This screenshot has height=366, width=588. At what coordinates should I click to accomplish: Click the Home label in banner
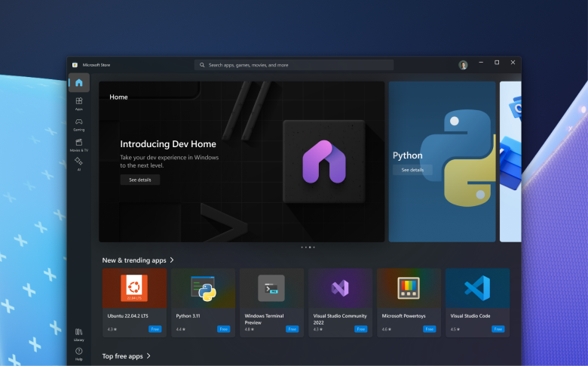pyautogui.click(x=118, y=97)
